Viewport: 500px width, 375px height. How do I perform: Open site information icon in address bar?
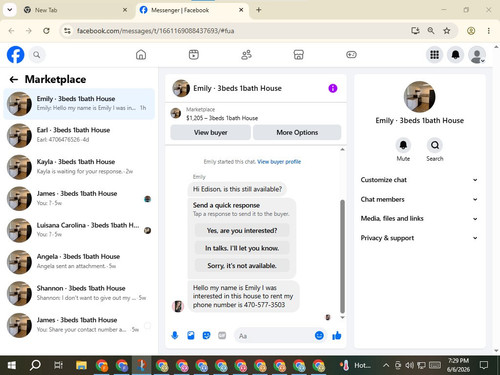67,31
